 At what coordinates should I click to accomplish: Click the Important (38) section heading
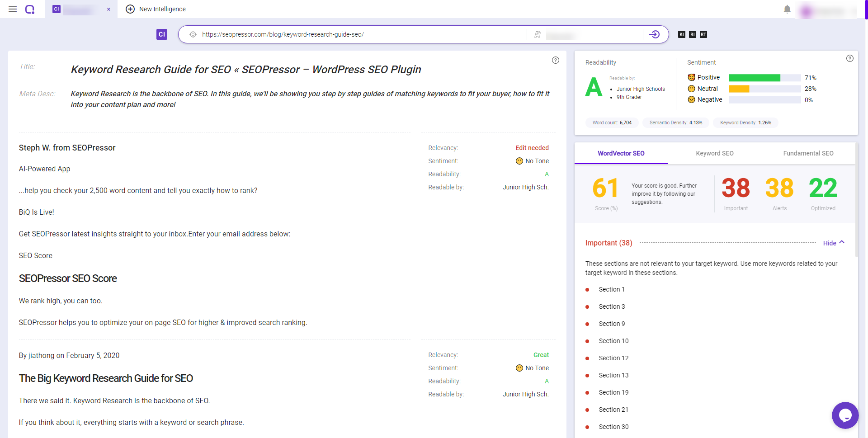point(609,243)
